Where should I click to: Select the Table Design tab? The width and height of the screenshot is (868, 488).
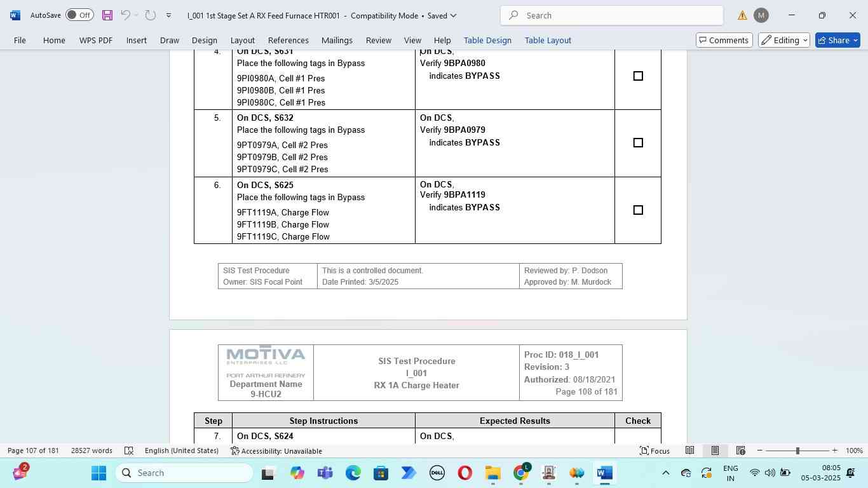pos(487,40)
